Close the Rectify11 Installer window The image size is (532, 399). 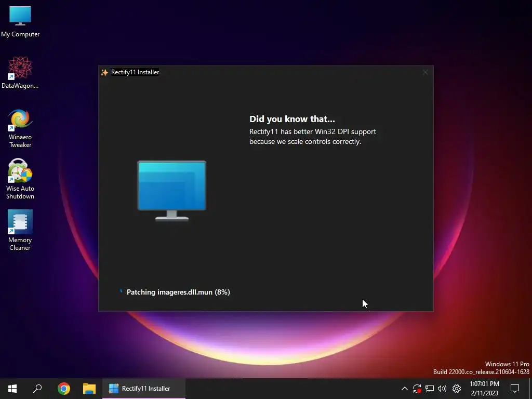pyautogui.click(x=425, y=72)
